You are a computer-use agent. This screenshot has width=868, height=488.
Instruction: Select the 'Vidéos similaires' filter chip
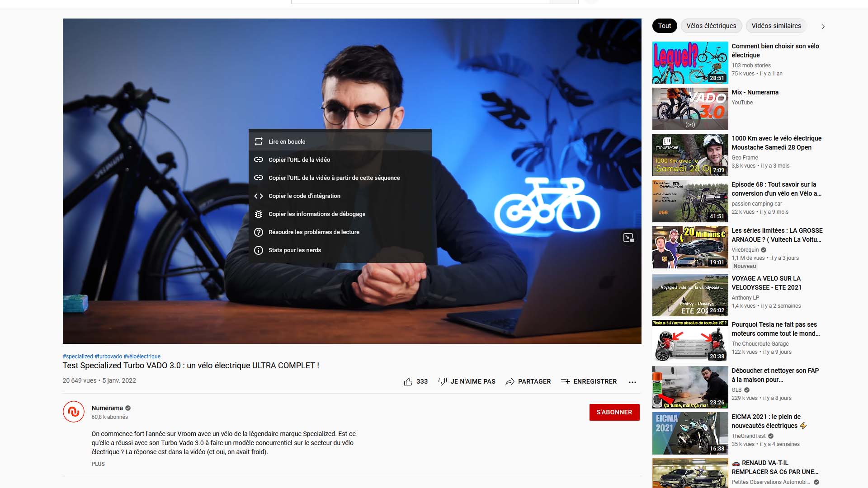776,26
